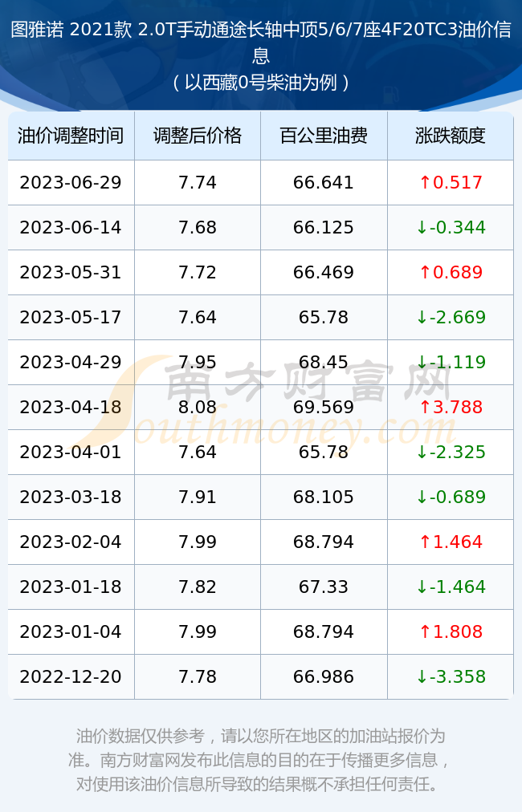Click the green down arrow -0.344 value
This screenshot has height=812, width=522.
tap(451, 227)
